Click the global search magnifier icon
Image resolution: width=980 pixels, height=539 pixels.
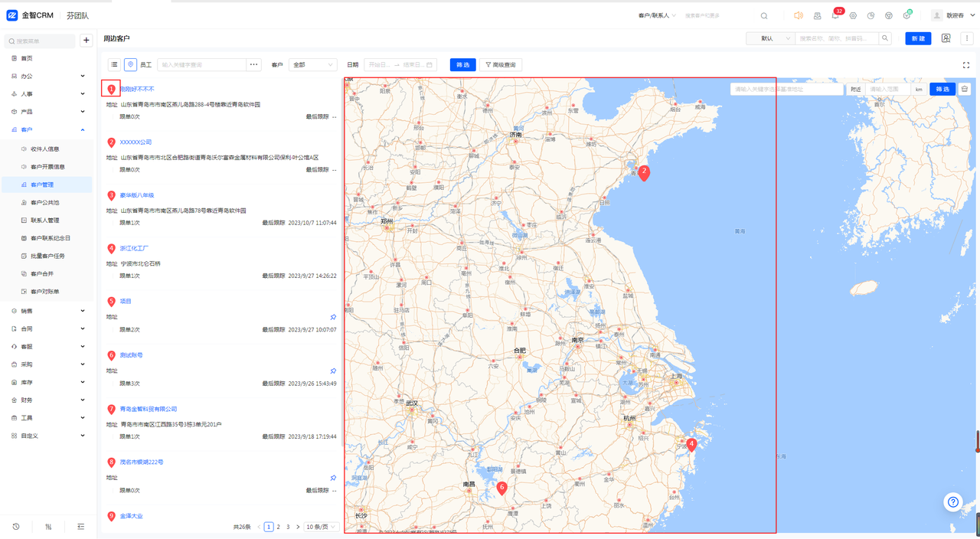[x=764, y=15]
